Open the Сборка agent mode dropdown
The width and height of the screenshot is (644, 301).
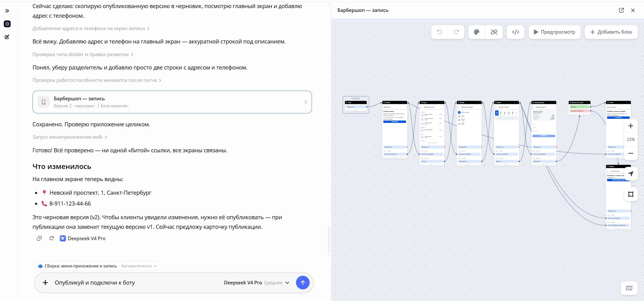tap(97, 266)
